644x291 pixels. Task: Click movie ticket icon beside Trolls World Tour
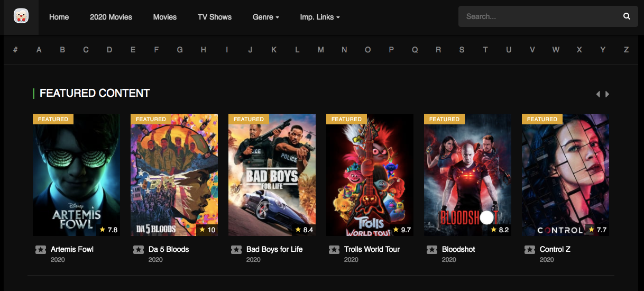tap(334, 250)
